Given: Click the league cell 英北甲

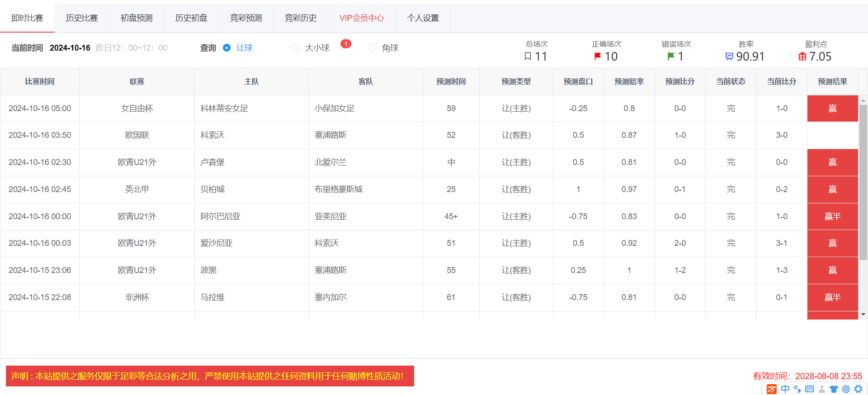Looking at the screenshot, I should (137, 189).
